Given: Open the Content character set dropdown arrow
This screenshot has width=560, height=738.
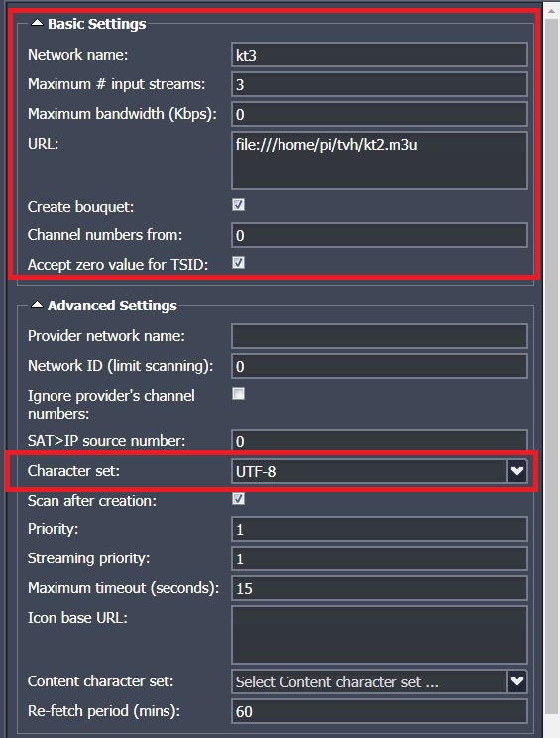Looking at the screenshot, I should pos(517,681).
